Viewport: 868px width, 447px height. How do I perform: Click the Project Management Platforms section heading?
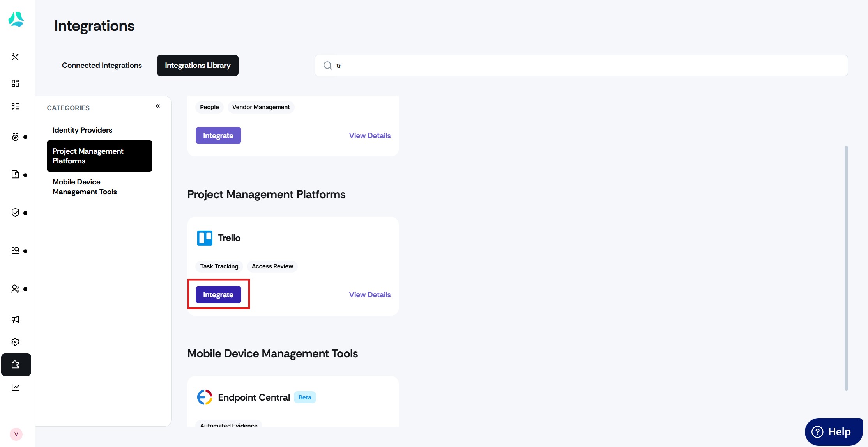pyautogui.click(x=266, y=194)
